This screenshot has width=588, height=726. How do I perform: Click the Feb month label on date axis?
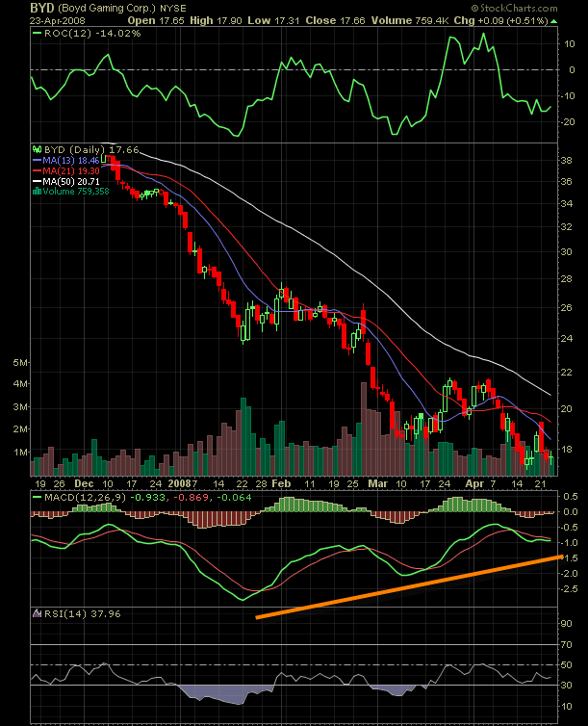tap(281, 484)
